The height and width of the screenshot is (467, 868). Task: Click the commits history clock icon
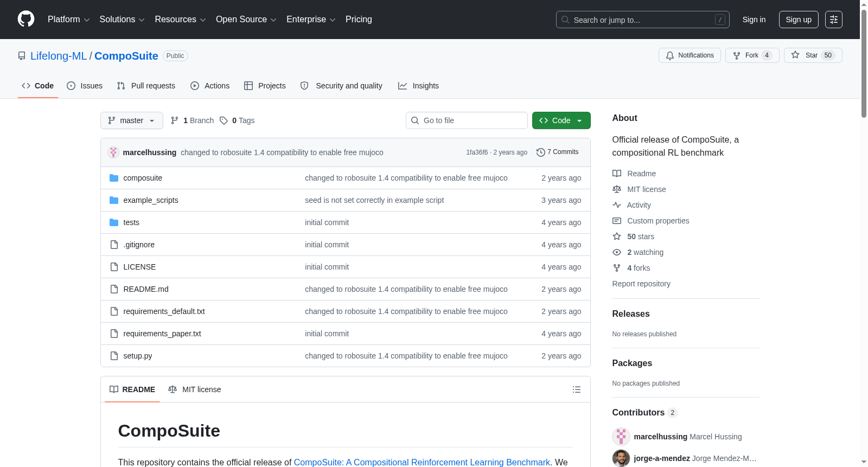tap(541, 152)
